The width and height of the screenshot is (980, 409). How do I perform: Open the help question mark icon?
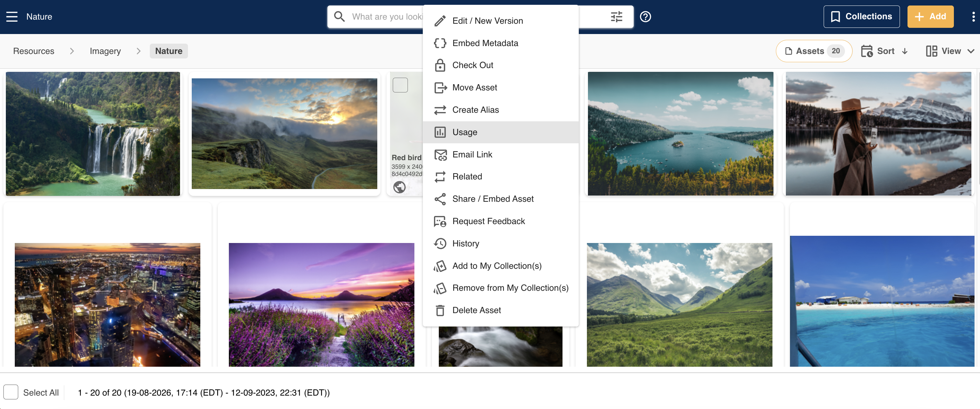[x=645, y=16]
